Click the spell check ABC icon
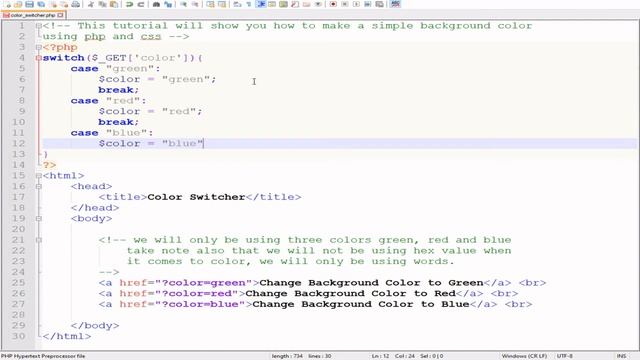The width and height of the screenshot is (640, 360). point(396,4)
